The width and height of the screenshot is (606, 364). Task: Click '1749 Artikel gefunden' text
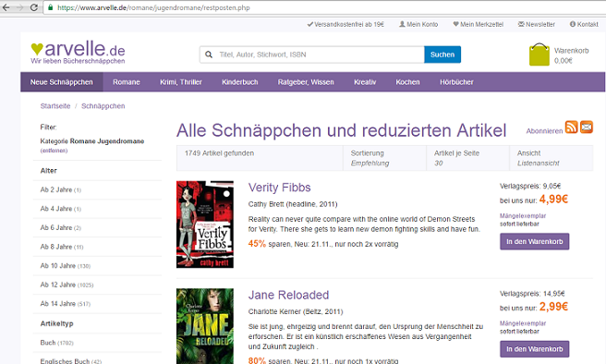click(219, 153)
